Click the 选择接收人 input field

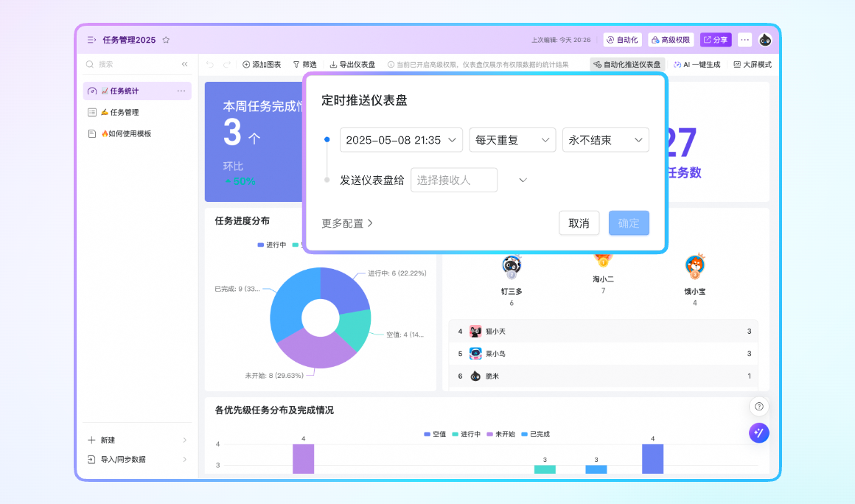(x=454, y=180)
